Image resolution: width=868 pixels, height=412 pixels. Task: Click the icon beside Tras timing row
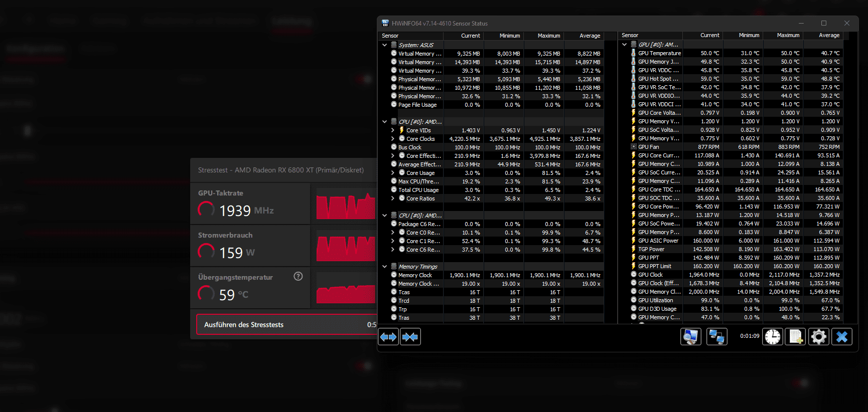pyautogui.click(x=394, y=318)
